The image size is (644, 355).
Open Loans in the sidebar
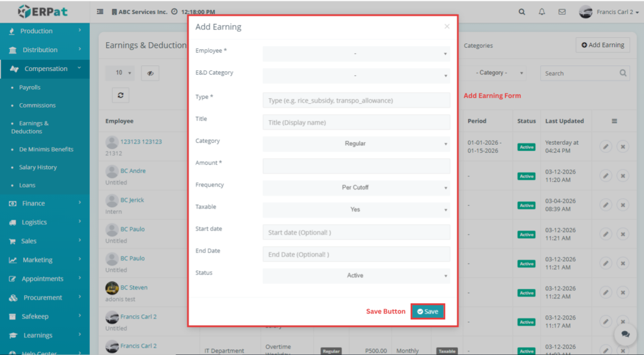[x=27, y=185]
